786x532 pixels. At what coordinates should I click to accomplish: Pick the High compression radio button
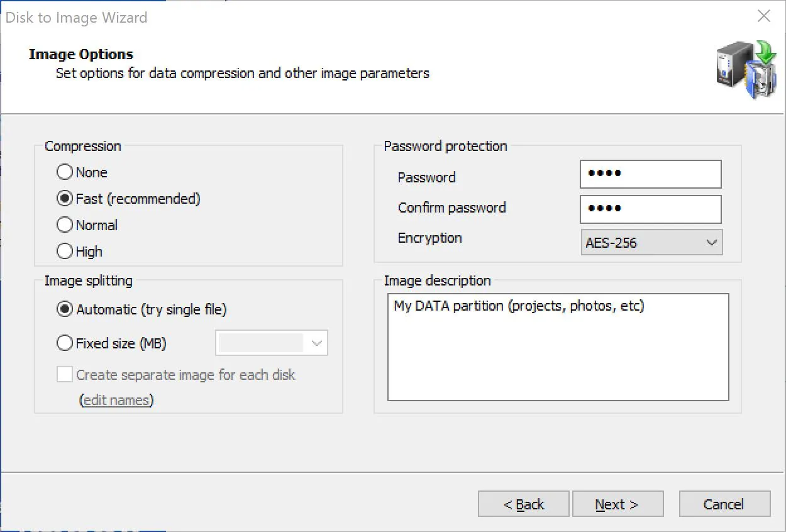click(x=65, y=252)
